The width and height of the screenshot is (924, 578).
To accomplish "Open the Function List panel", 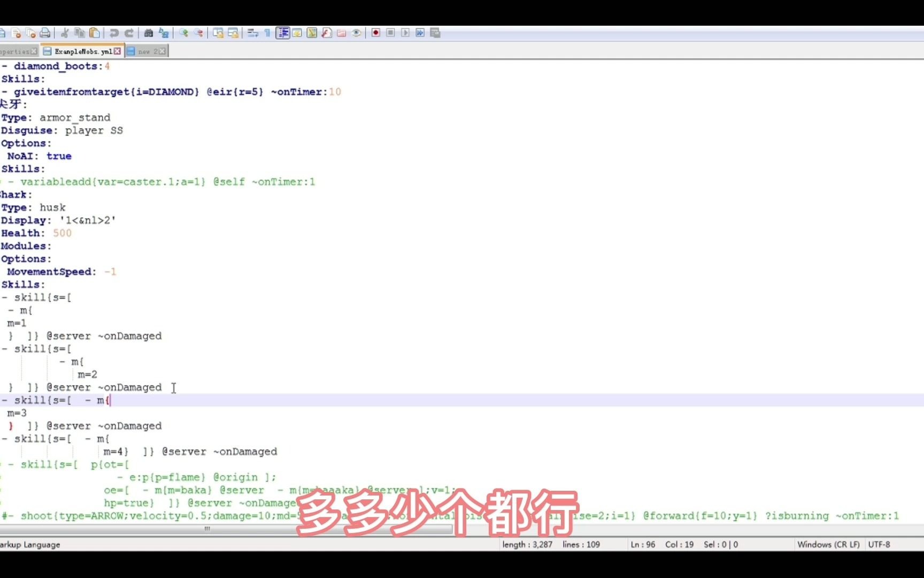I will tap(327, 33).
